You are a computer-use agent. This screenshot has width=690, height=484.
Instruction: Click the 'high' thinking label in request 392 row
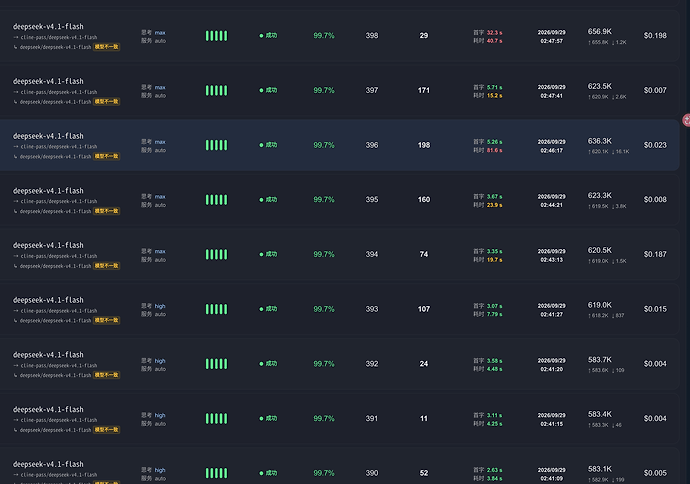pyautogui.click(x=160, y=361)
